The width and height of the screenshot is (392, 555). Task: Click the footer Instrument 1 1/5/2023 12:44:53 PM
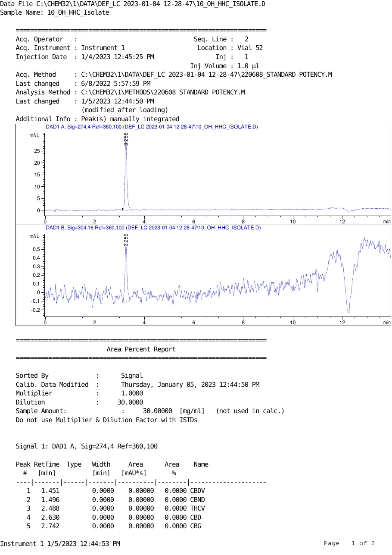pos(60,544)
